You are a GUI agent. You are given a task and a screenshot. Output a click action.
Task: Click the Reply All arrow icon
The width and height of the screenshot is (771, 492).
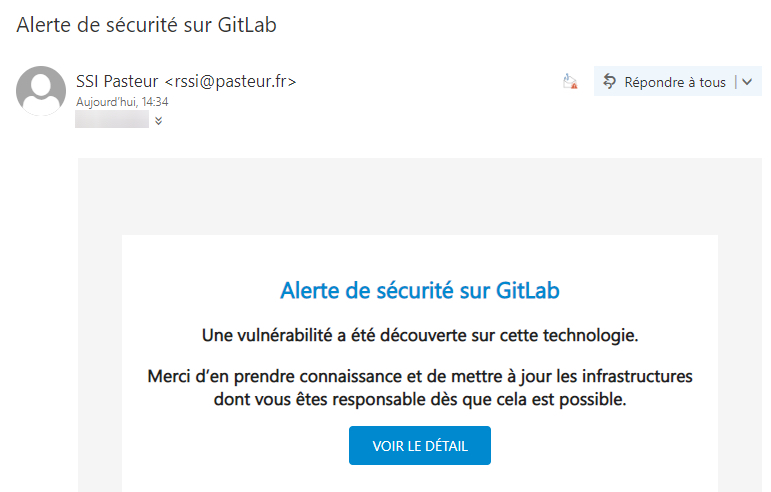click(x=609, y=82)
